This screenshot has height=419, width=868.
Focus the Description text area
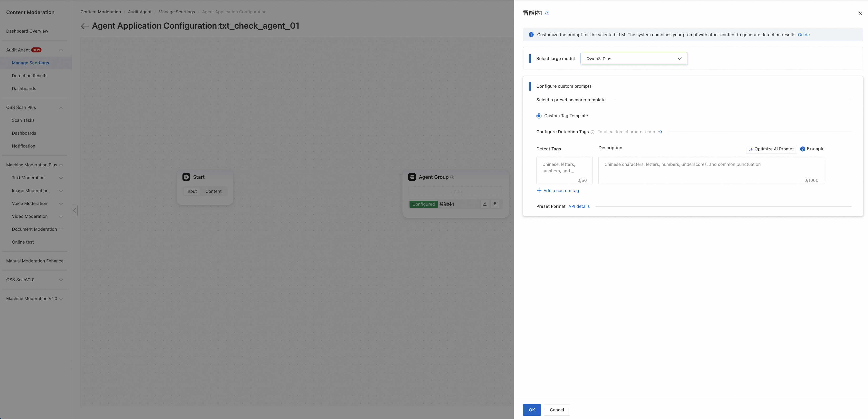point(711,170)
